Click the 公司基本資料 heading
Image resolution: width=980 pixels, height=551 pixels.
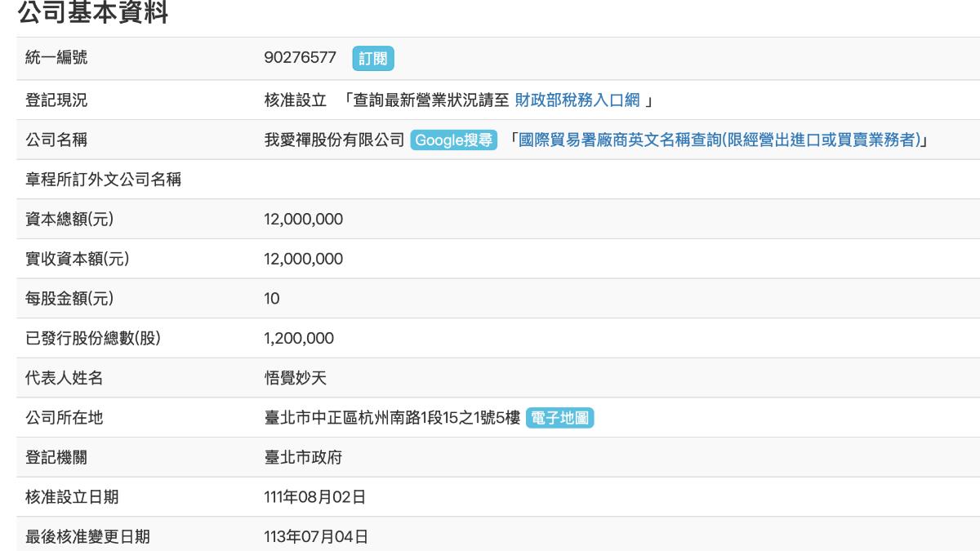pyautogui.click(x=93, y=12)
